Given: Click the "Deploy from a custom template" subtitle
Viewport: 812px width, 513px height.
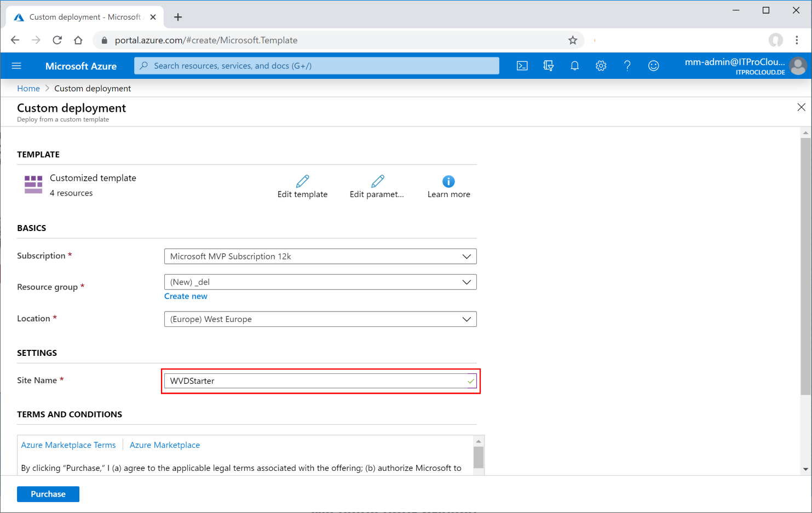Looking at the screenshot, I should point(63,119).
